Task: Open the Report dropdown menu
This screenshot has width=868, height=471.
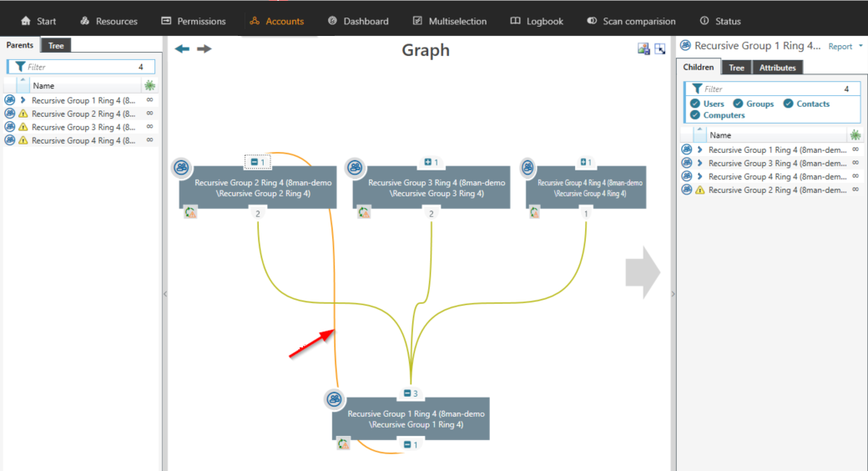Action: point(845,47)
